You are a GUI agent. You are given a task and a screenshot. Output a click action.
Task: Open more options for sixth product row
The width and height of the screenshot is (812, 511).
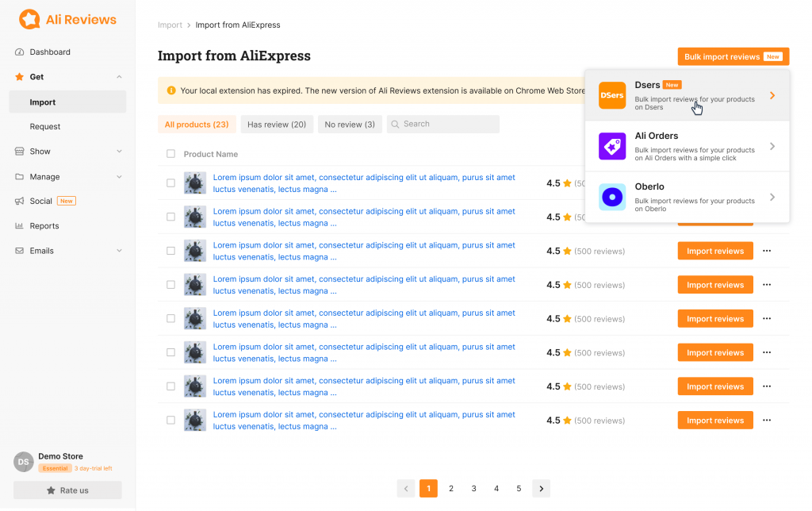click(x=767, y=352)
